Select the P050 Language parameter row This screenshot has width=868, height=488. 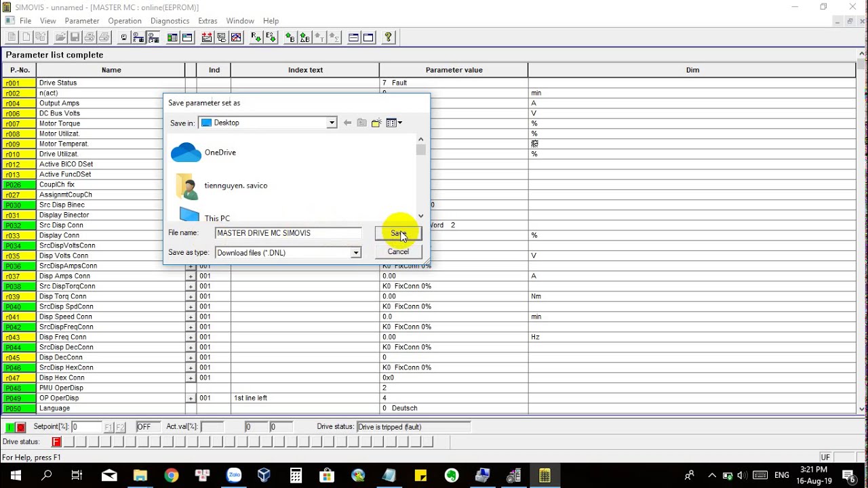(x=429, y=408)
